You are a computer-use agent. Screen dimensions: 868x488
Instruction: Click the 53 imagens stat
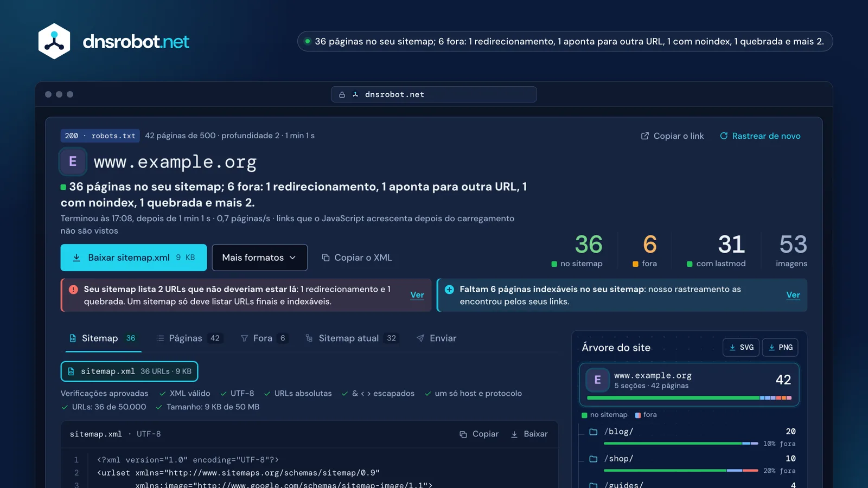pos(791,251)
